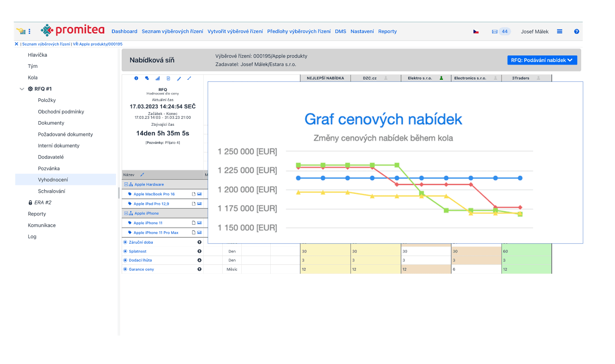This screenshot has width=615, height=364.
Task: Open document icon for Apple iPhone 11 Pro Max
Action: pyautogui.click(x=193, y=232)
